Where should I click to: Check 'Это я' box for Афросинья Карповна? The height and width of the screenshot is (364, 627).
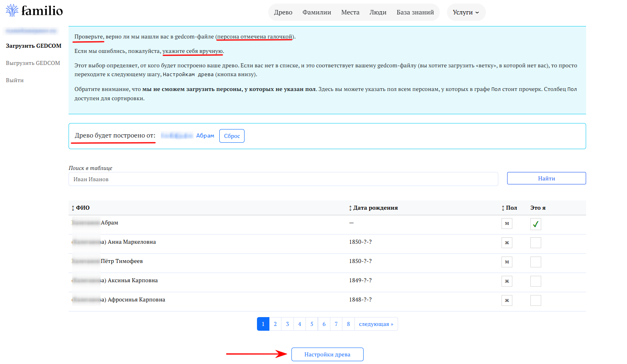tap(536, 301)
